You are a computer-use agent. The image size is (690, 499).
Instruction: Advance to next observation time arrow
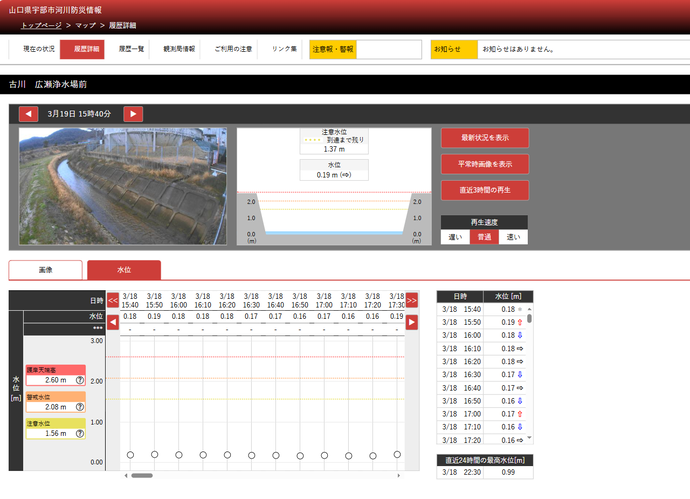coord(133,114)
